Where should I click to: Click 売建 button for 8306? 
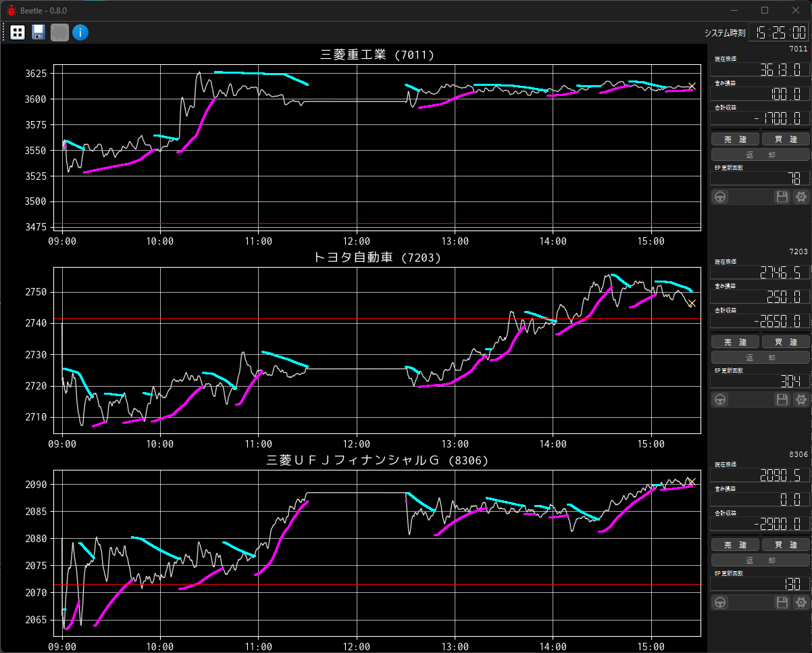(736, 544)
